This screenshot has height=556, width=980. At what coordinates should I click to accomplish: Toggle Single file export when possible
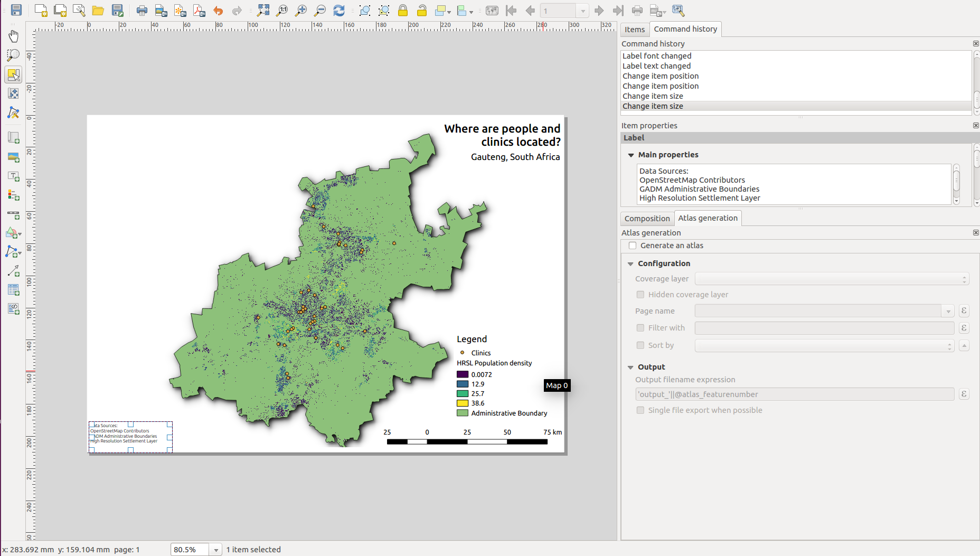point(640,410)
